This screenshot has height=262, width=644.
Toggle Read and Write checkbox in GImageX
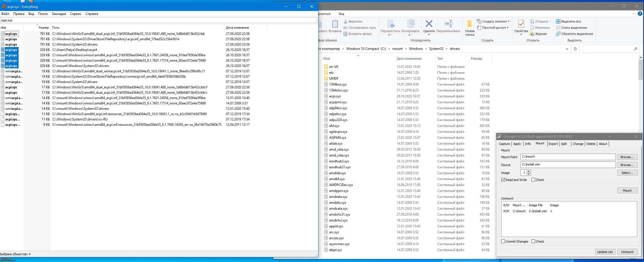tap(503, 180)
